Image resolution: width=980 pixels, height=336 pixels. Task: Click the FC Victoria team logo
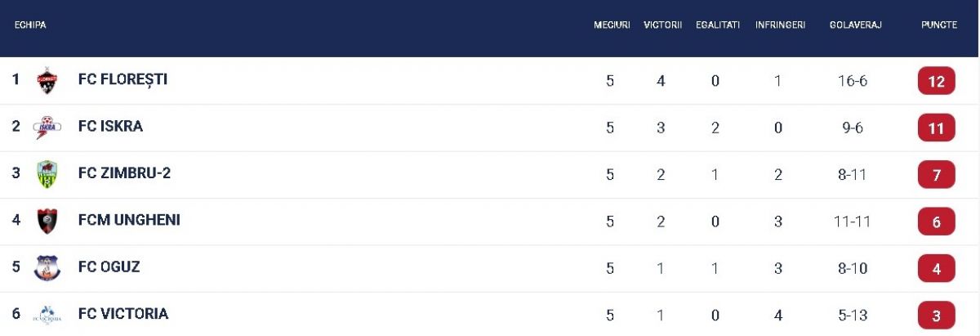[47, 315]
